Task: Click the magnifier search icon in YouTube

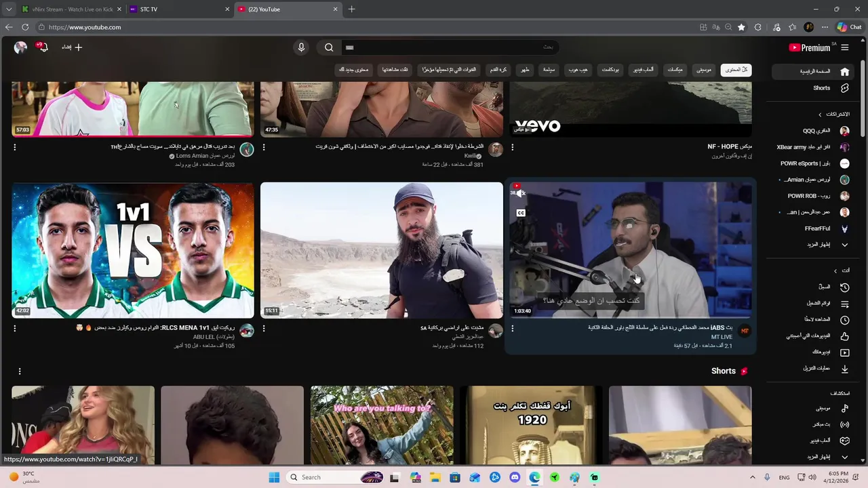Action: coord(329,47)
